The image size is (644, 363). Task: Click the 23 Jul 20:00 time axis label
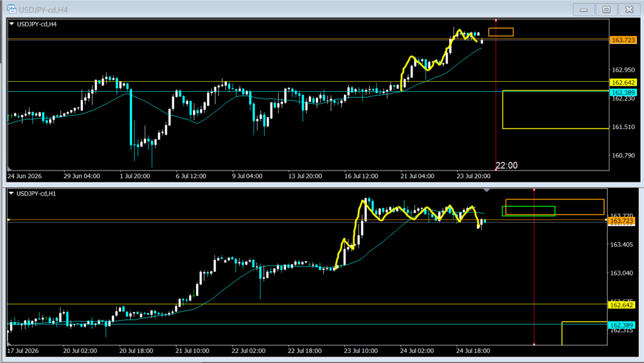point(473,176)
